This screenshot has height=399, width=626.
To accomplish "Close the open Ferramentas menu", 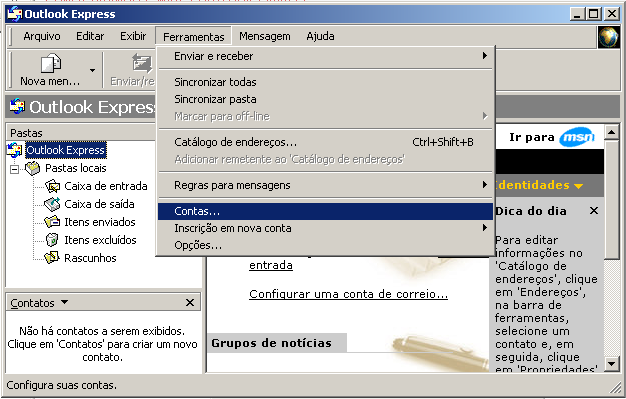I will point(194,37).
